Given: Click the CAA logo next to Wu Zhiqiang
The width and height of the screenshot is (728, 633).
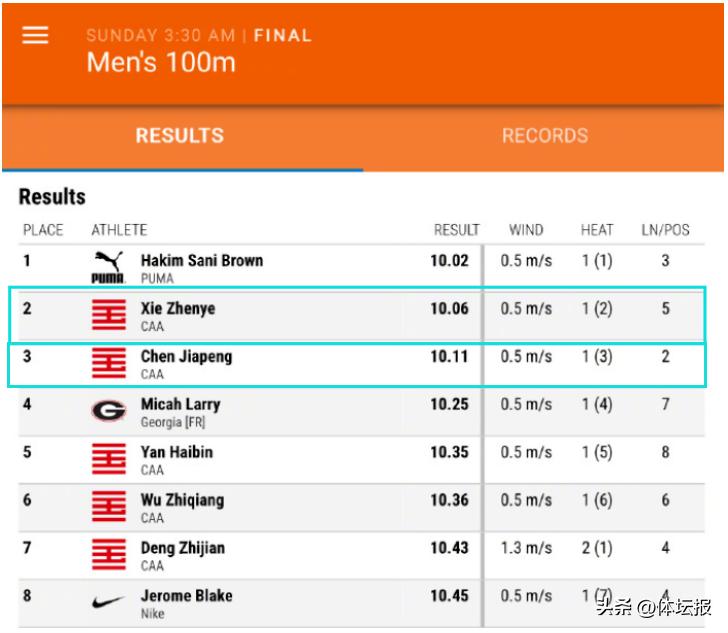Looking at the screenshot, I should click(108, 507).
